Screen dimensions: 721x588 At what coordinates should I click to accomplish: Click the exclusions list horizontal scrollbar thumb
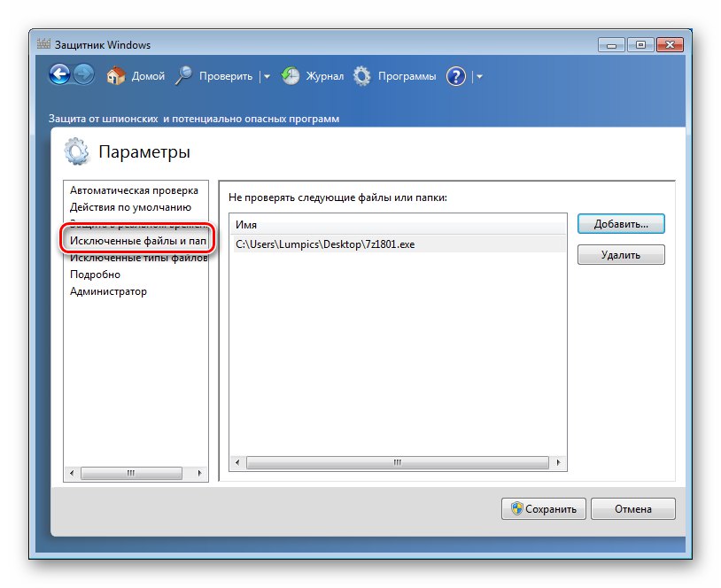(x=398, y=462)
